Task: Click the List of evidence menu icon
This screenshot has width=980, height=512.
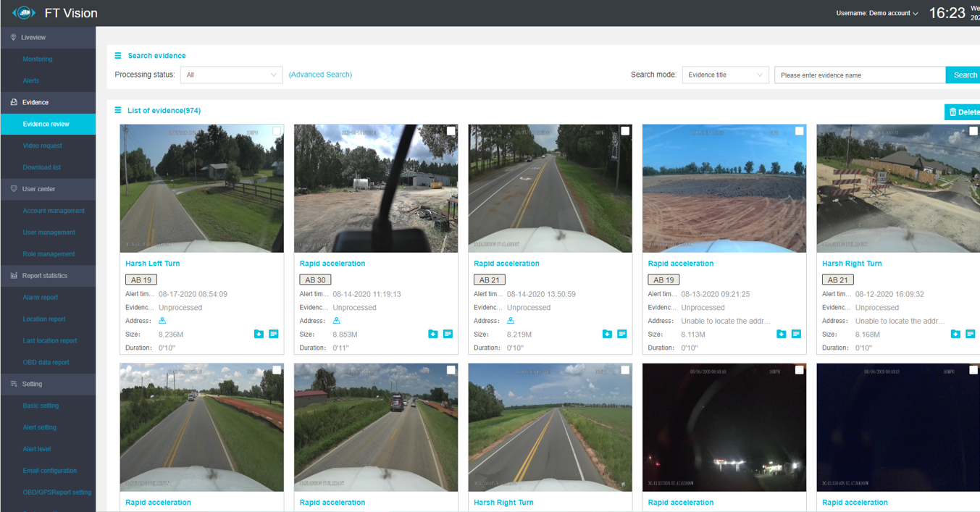Action: [x=118, y=110]
